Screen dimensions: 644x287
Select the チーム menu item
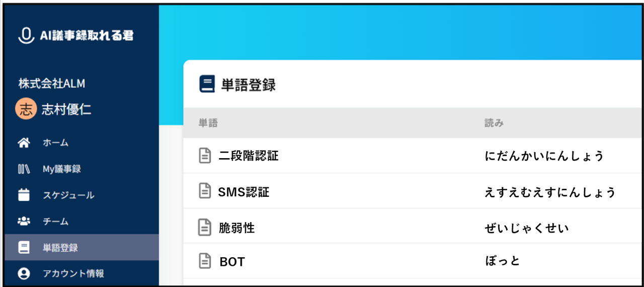[55, 222]
